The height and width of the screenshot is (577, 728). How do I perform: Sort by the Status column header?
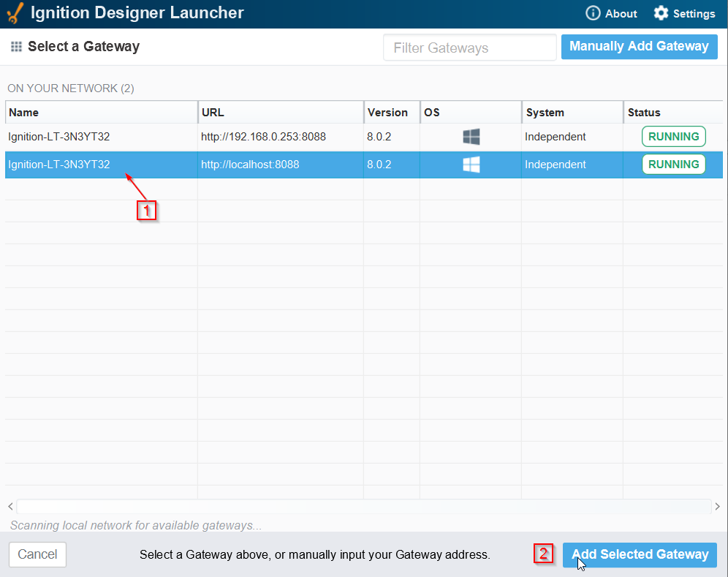point(673,113)
